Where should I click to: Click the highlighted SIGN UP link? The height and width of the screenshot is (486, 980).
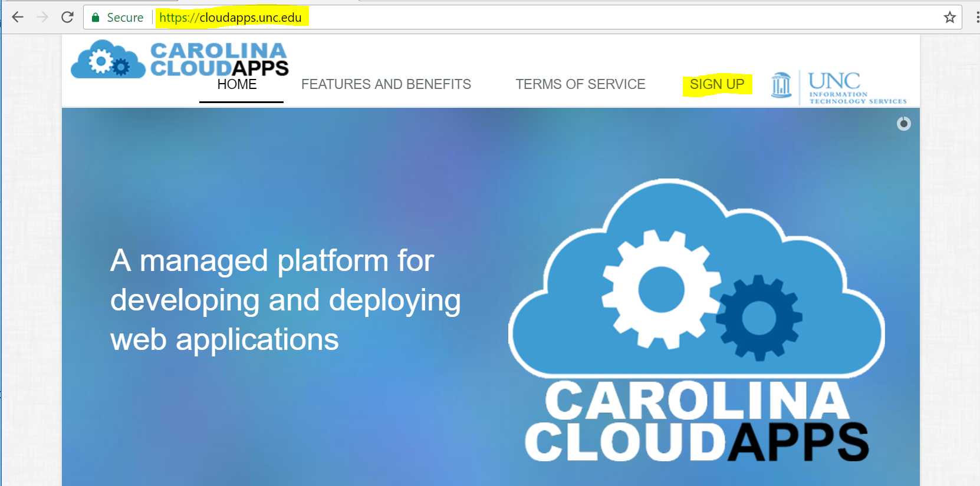click(x=717, y=85)
